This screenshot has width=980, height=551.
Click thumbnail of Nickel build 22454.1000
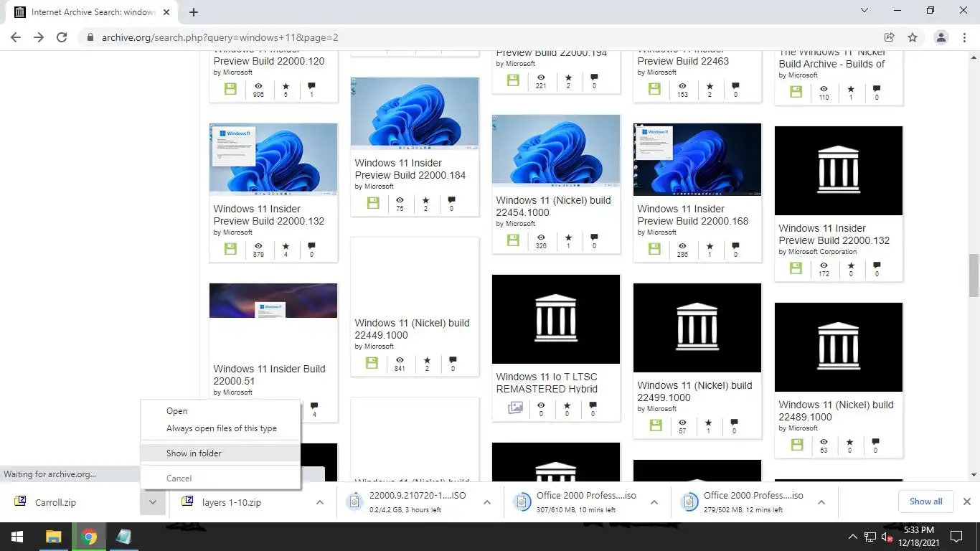coord(556,151)
